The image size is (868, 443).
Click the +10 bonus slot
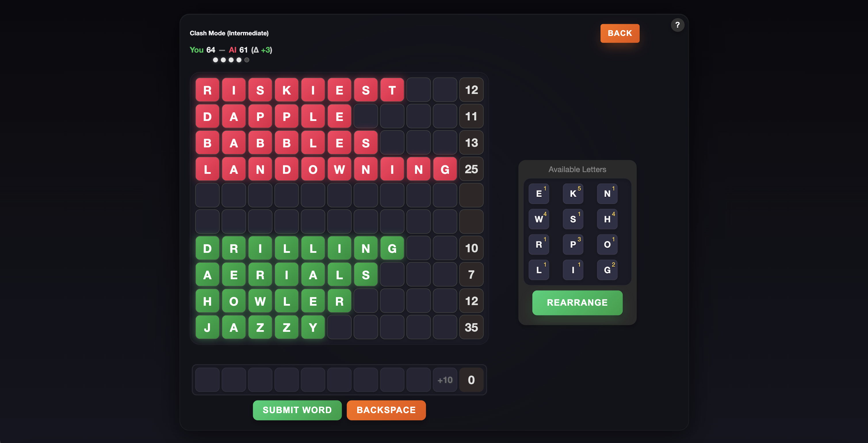click(x=445, y=380)
